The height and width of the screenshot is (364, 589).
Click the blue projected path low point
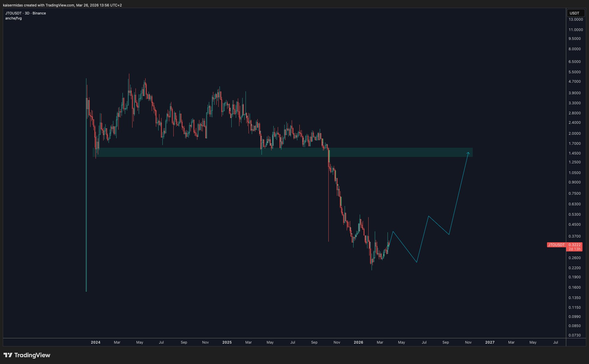(417, 262)
